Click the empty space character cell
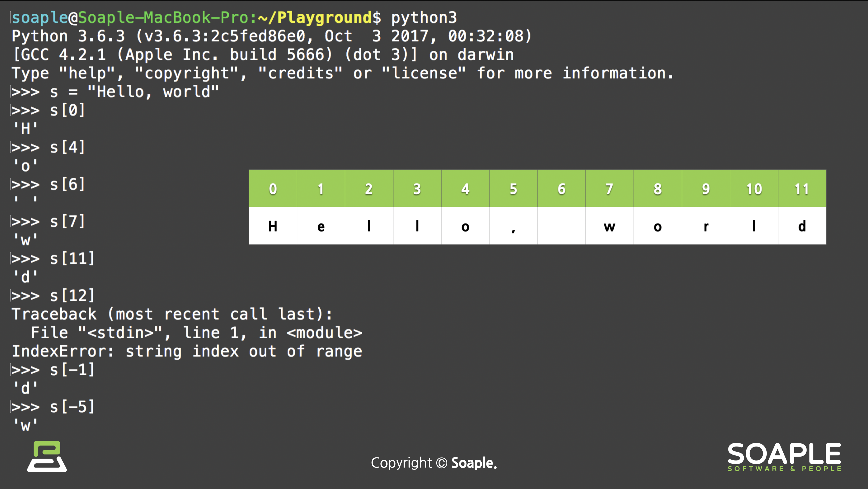The height and width of the screenshot is (489, 868). pos(561,226)
